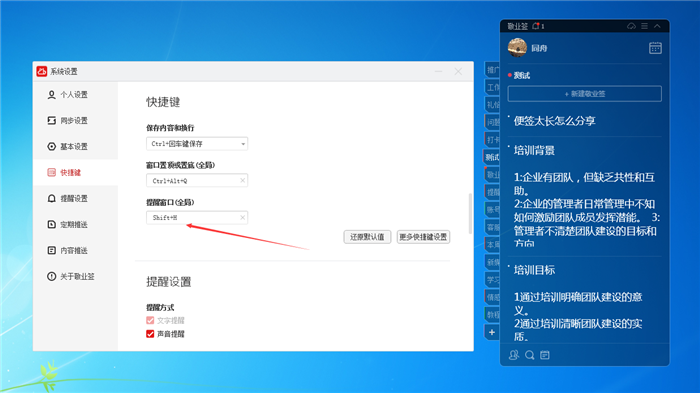Viewport: 700px width, 393px height.
Task: Toggle the 声音提醒 checkbox
Action: coord(150,334)
